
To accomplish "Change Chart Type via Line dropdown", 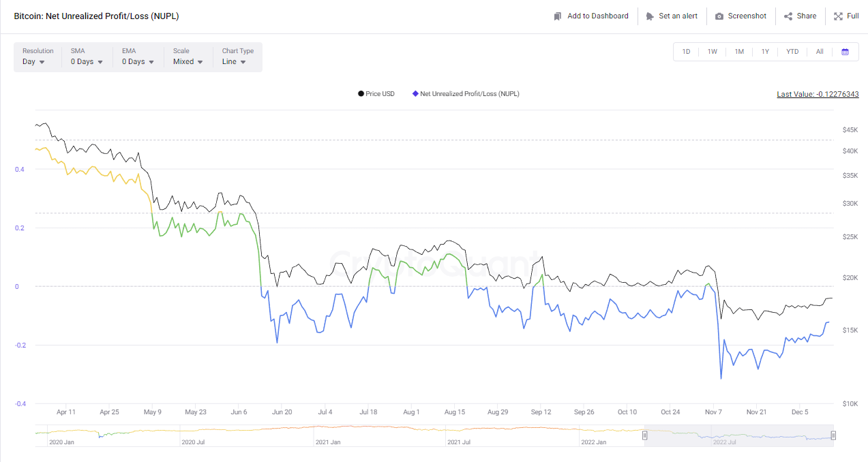I will pyautogui.click(x=234, y=61).
